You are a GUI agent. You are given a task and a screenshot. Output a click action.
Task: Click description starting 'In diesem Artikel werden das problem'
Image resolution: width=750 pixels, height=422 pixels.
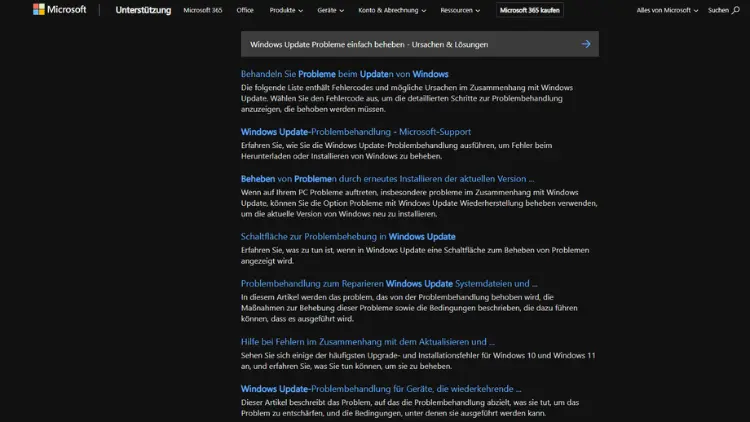coord(409,308)
